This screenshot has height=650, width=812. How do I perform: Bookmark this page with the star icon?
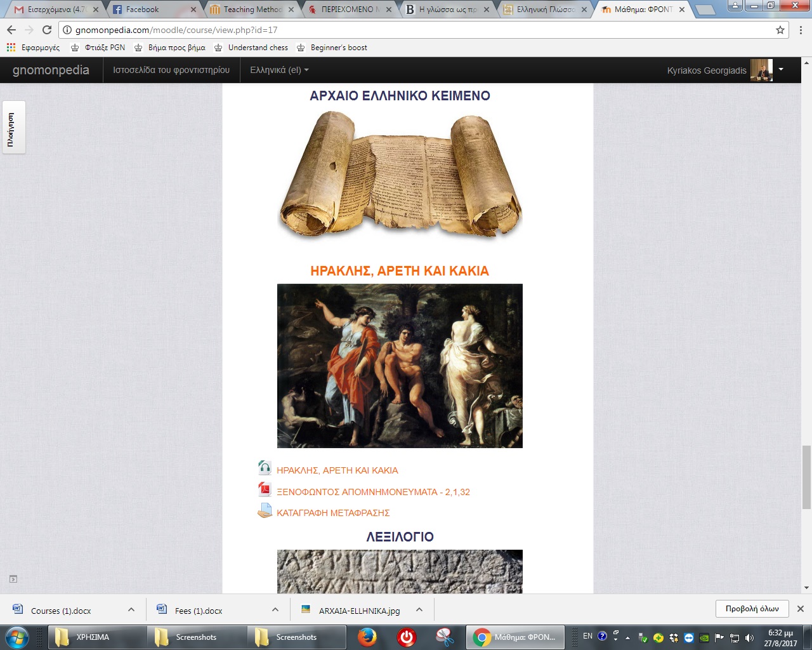coord(780,30)
